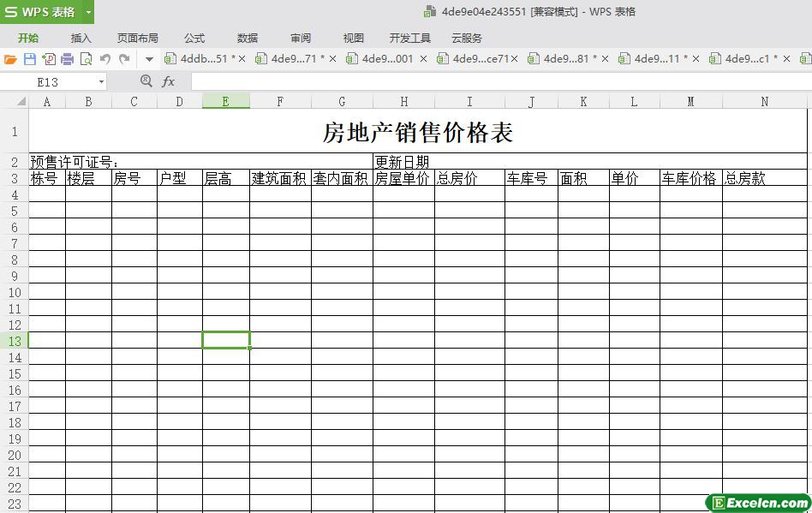Click the Name Box showing E13
Screen dimensions: 812x513
48,82
